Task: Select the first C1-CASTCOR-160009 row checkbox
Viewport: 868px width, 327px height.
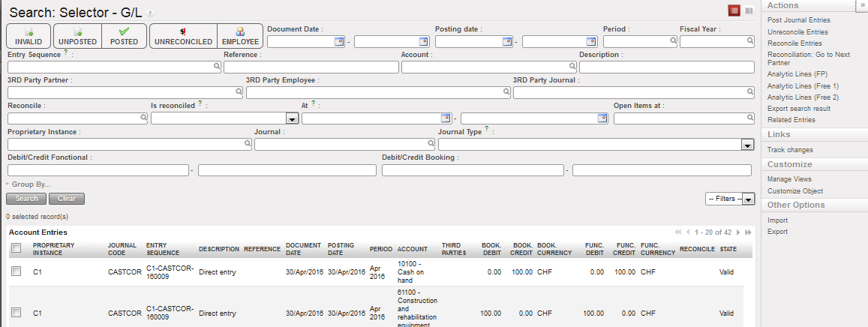Action: click(16, 271)
